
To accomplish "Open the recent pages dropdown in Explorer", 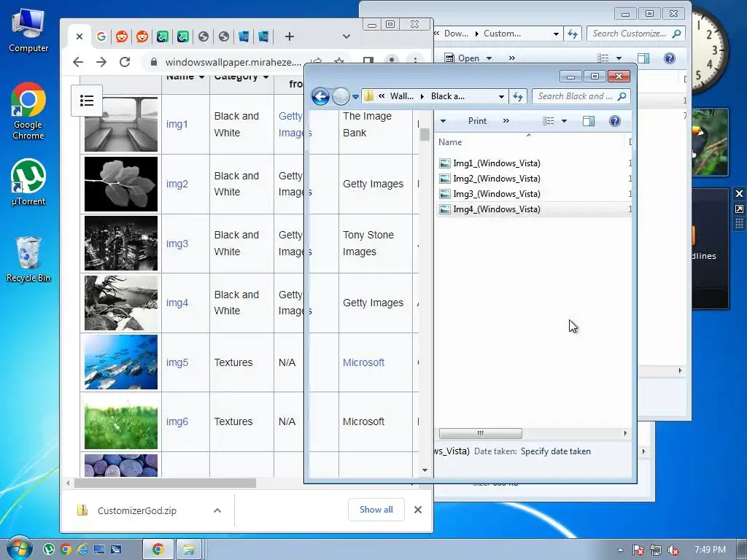I will pos(355,97).
